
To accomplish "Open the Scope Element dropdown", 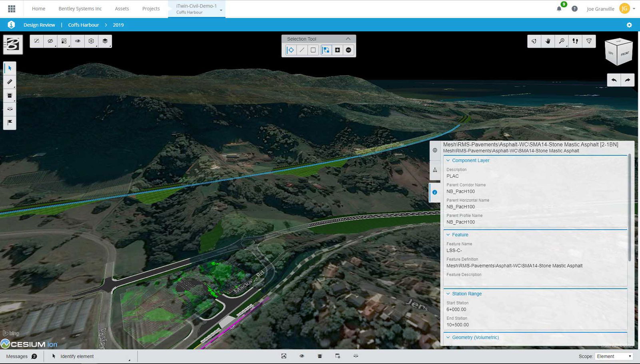I will coord(614,356).
